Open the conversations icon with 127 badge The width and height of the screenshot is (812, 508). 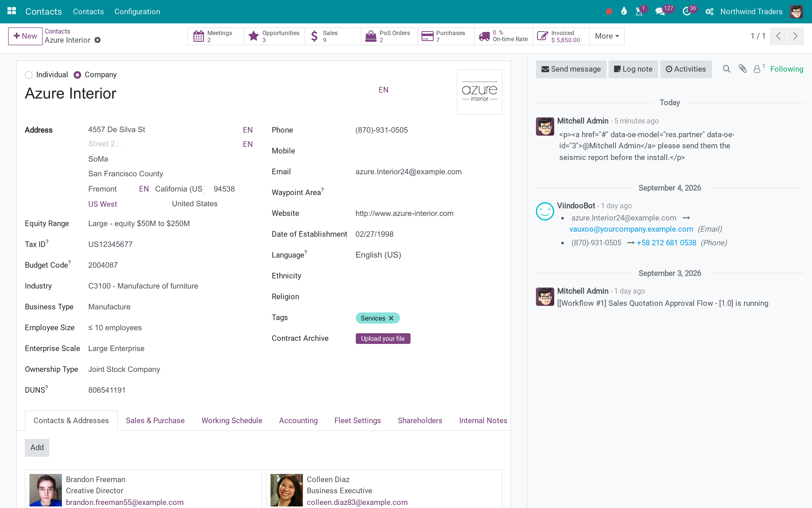coord(660,11)
